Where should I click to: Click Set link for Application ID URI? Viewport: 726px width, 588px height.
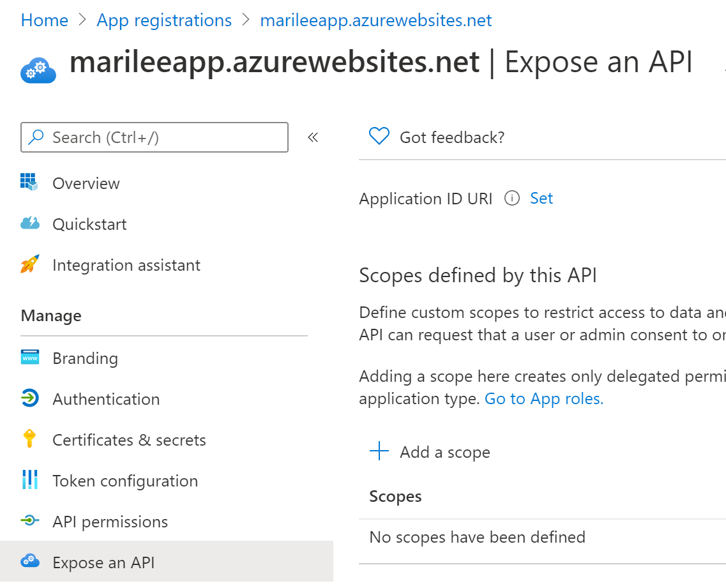coord(541,198)
